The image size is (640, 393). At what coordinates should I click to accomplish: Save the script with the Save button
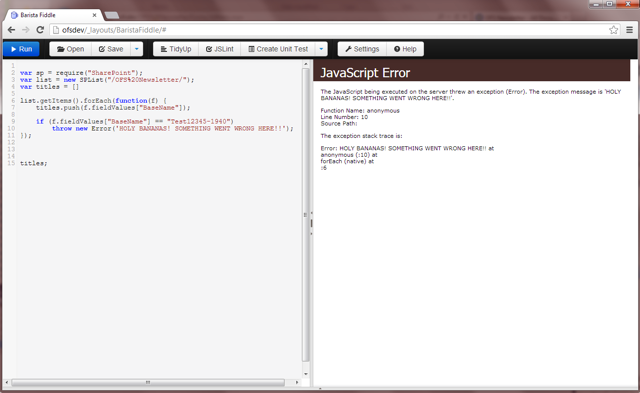(x=111, y=49)
